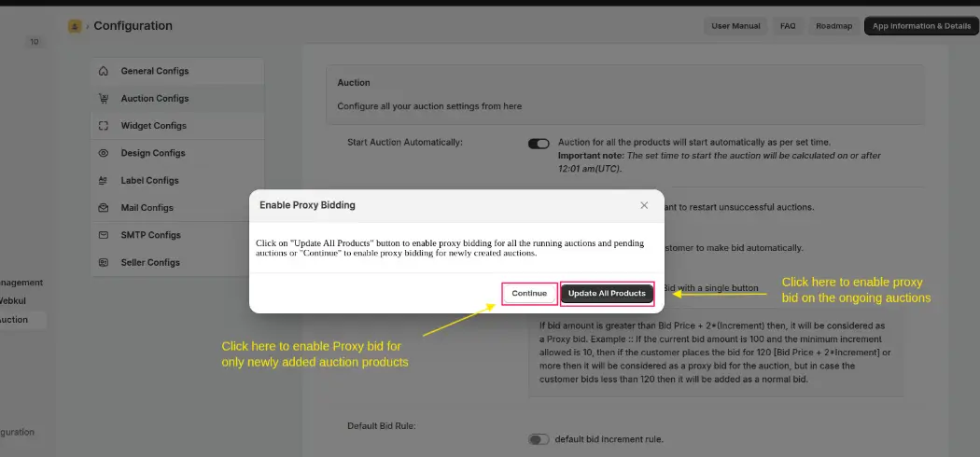Click the Auction section heading

pos(354,82)
